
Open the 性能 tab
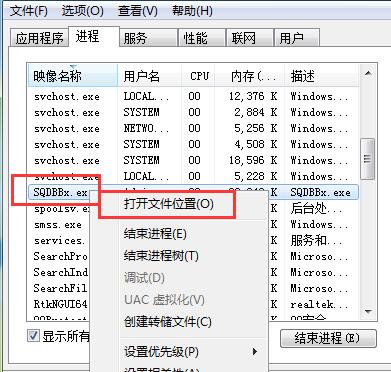point(202,38)
